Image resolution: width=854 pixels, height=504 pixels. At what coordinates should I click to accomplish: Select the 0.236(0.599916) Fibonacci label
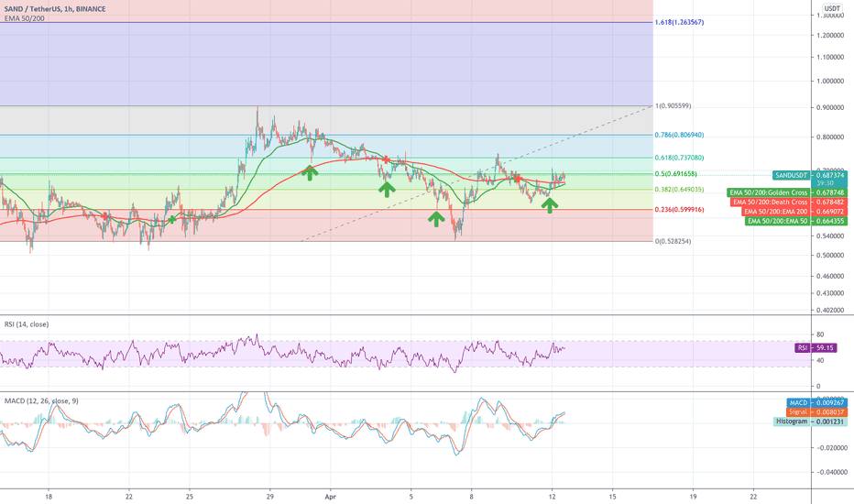tap(679, 209)
